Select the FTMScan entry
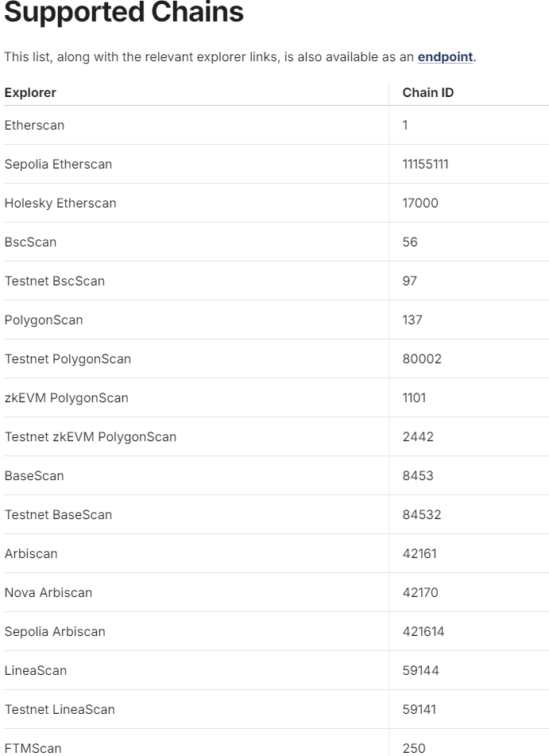549x756 pixels. coord(33,748)
